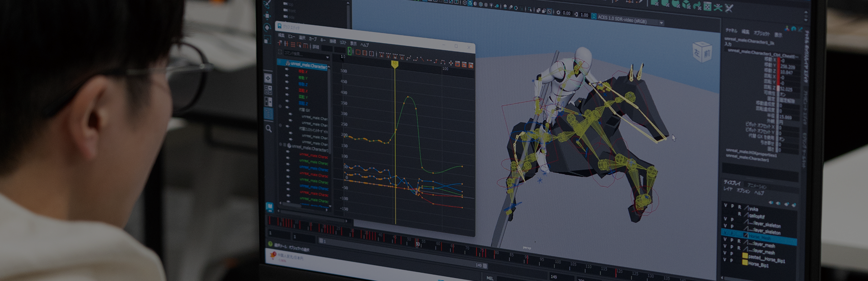Toggle P playback for Horse_Bip1 layer
Viewport: 868px width, 281px height.
click(732, 261)
